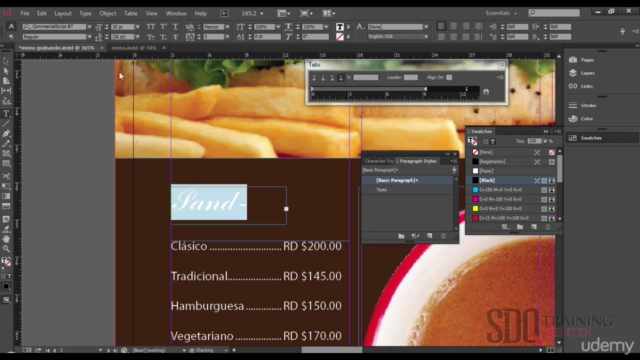Click the magnet icon in Tabs panel
This screenshot has width=640, height=360.
coord(486,92)
